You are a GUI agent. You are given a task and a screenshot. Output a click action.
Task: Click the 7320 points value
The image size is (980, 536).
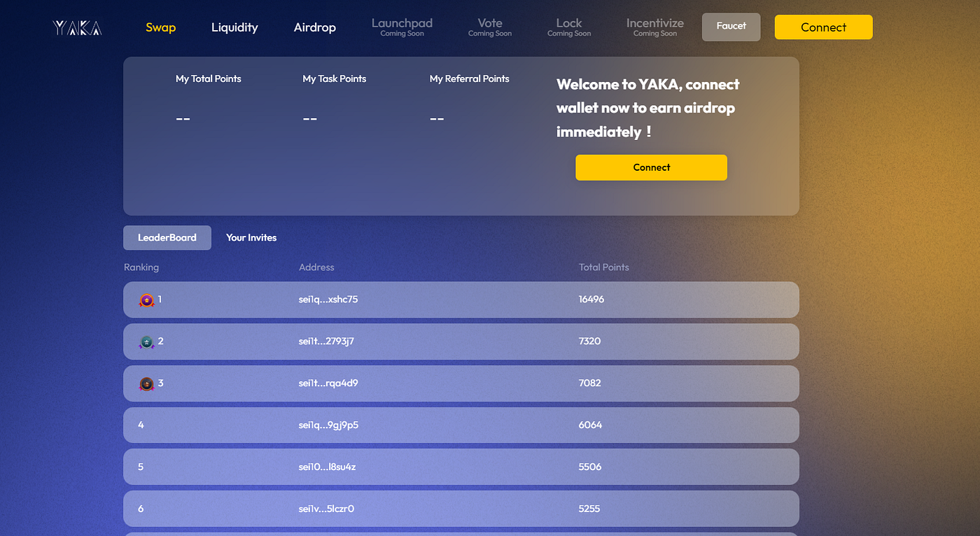tap(589, 341)
